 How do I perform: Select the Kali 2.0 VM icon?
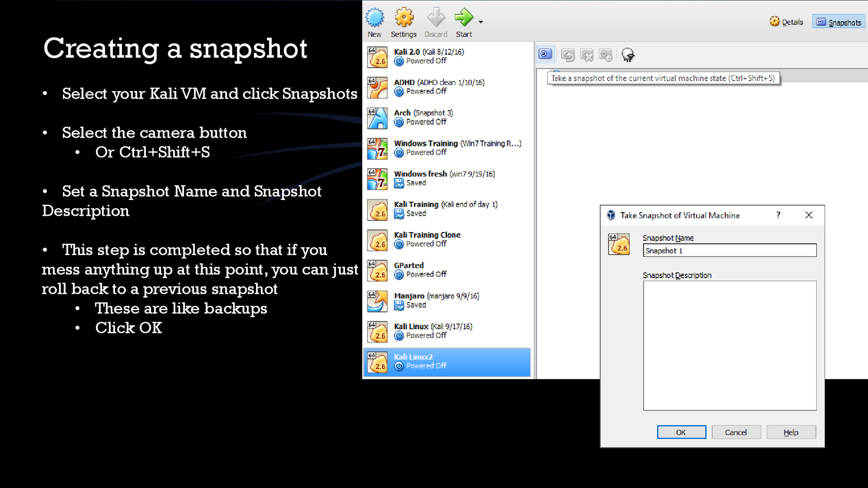(377, 57)
